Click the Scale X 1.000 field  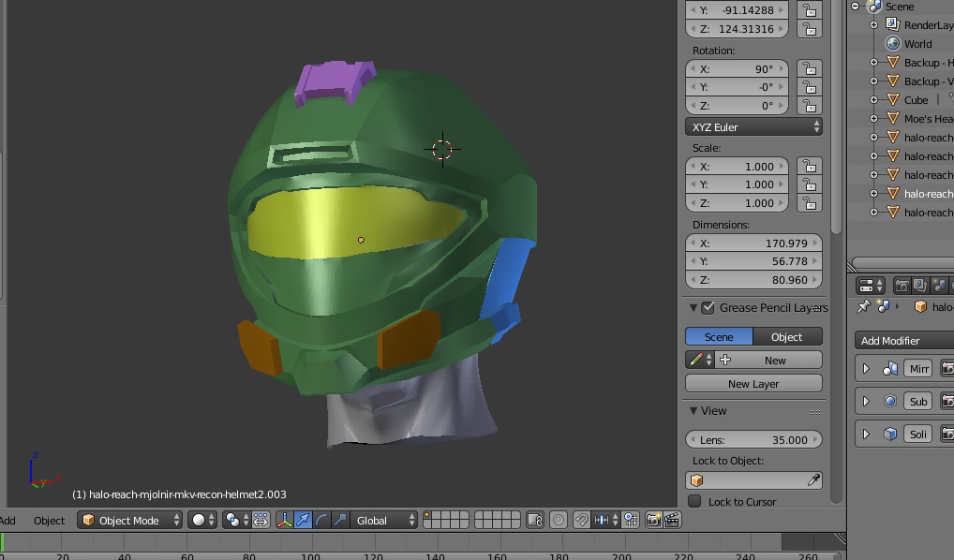[738, 166]
